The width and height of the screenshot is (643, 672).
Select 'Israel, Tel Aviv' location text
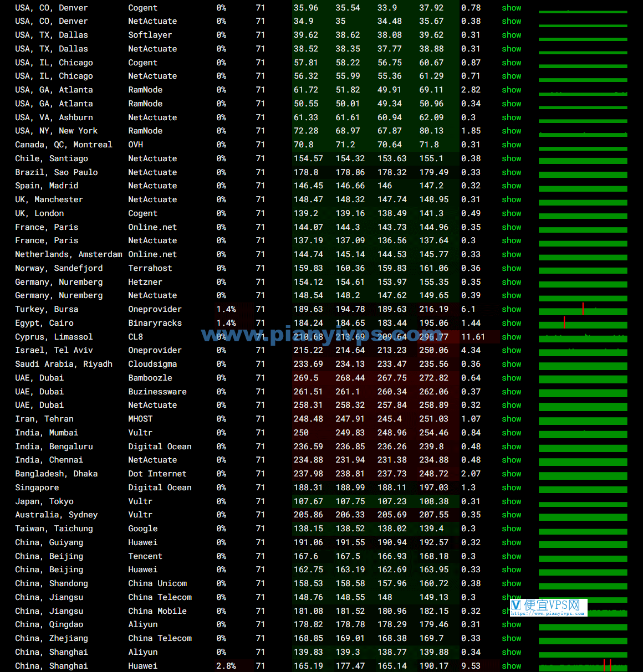pyautogui.click(x=54, y=350)
